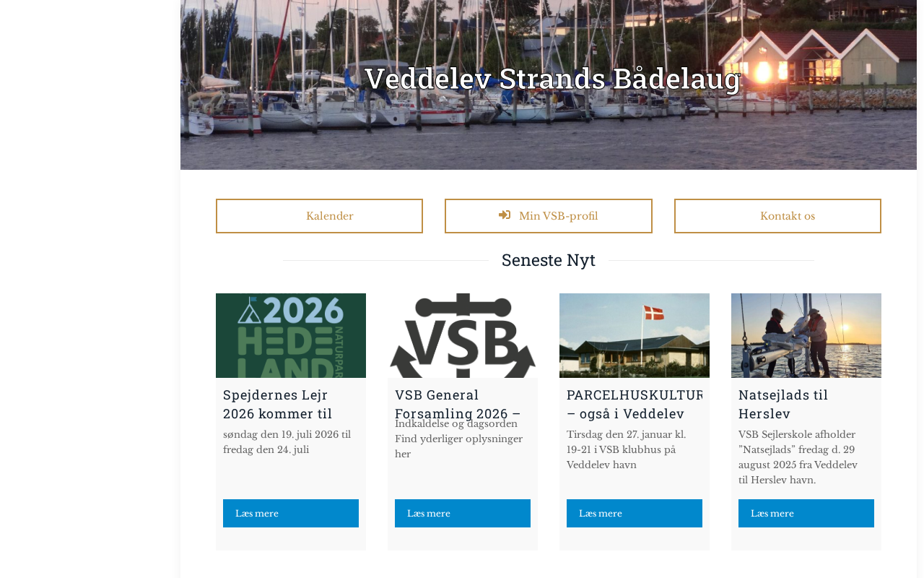The height and width of the screenshot is (578, 924).
Task: Click the Veddelev Strands Bådelaug site title
Action: (x=553, y=79)
